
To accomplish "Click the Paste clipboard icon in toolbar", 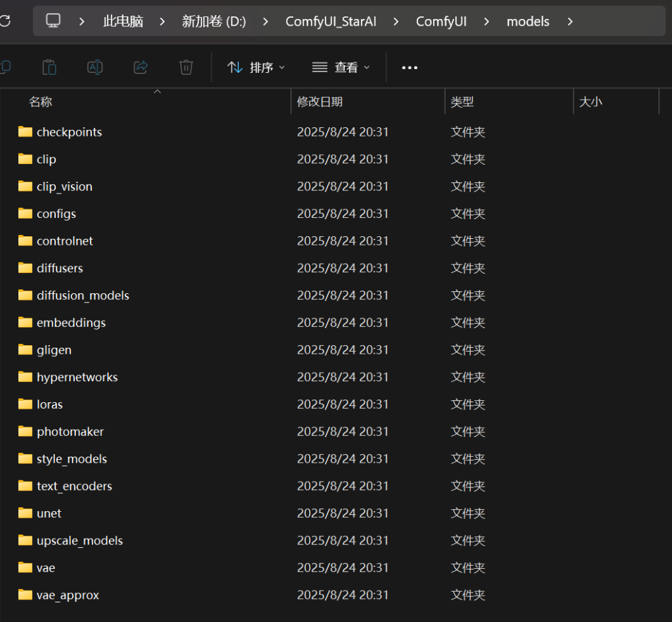I will point(49,67).
